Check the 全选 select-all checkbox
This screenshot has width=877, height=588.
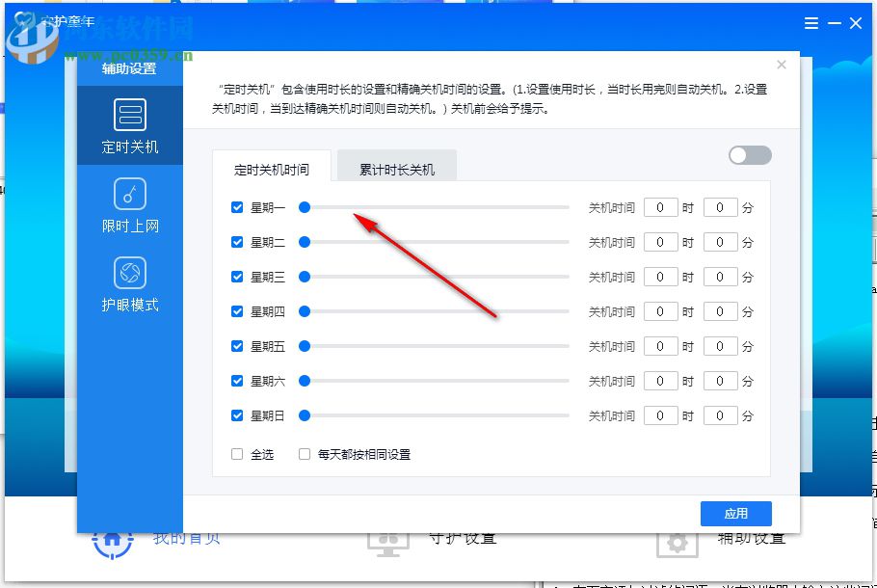[x=236, y=453]
